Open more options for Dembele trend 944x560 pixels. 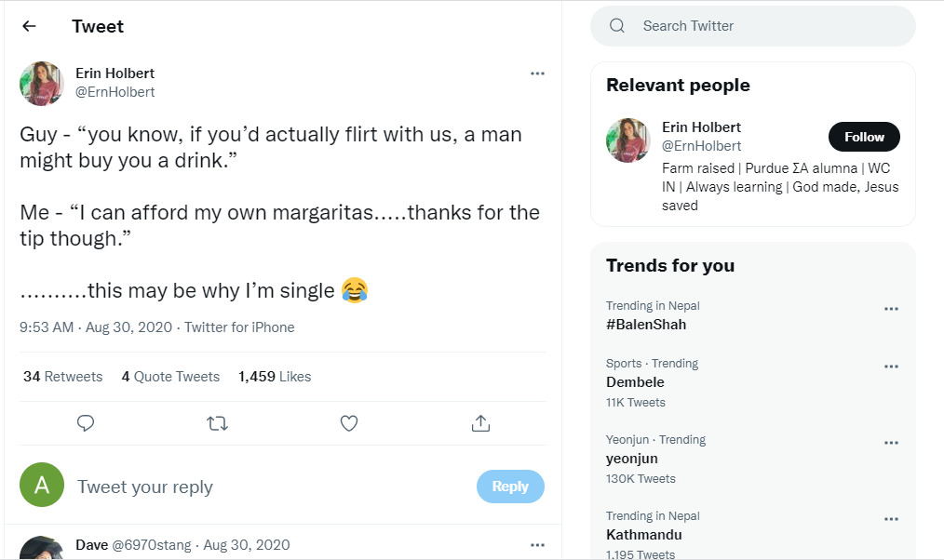pos(891,367)
